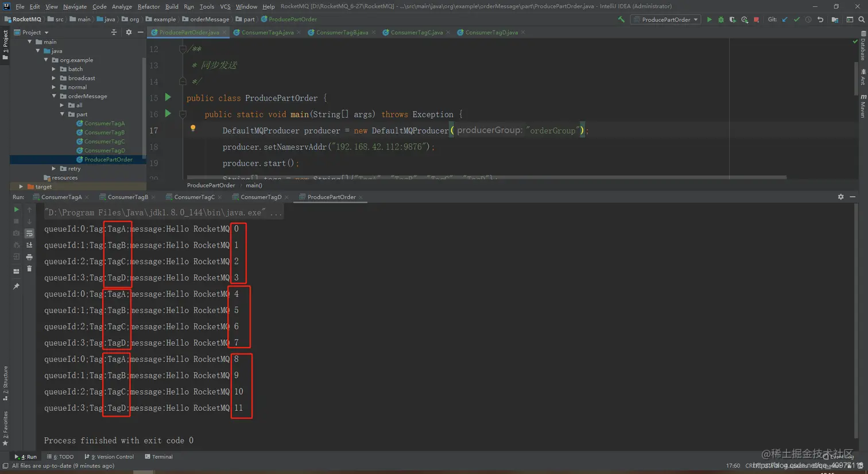Screen dimensions: 868x474
Task: Open Project panel settings gear
Action: coord(129,32)
